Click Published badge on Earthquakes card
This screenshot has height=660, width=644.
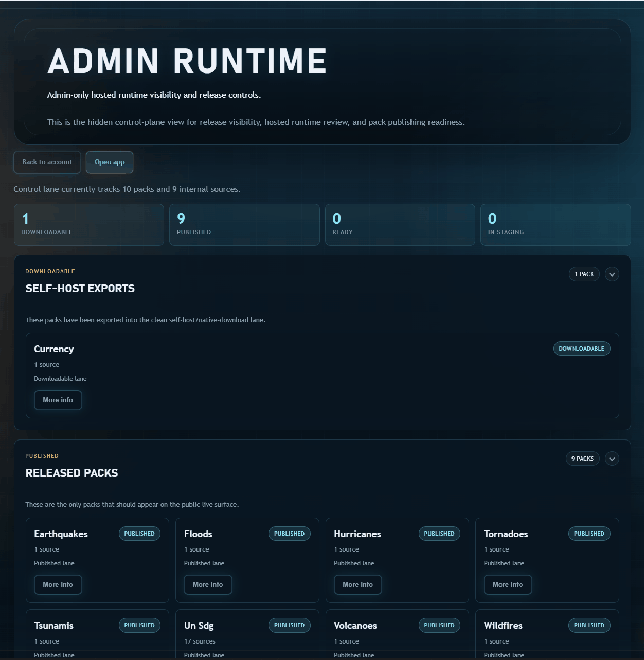(x=139, y=534)
